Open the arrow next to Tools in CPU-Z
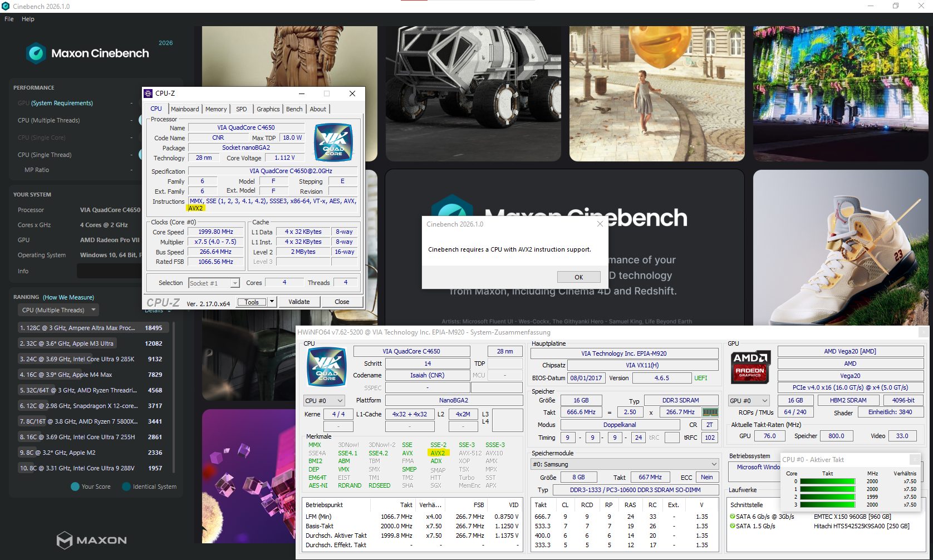The image size is (933, 560). pyautogui.click(x=272, y=302)
